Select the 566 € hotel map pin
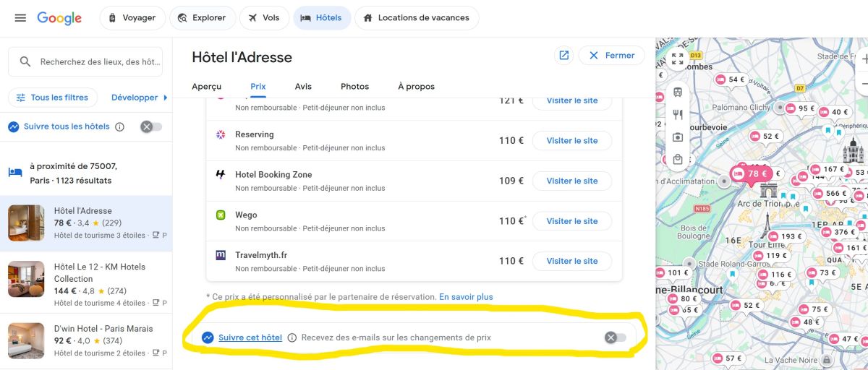Image resolution: width=868 pixels, height=370 pixels. coord(830,194)
